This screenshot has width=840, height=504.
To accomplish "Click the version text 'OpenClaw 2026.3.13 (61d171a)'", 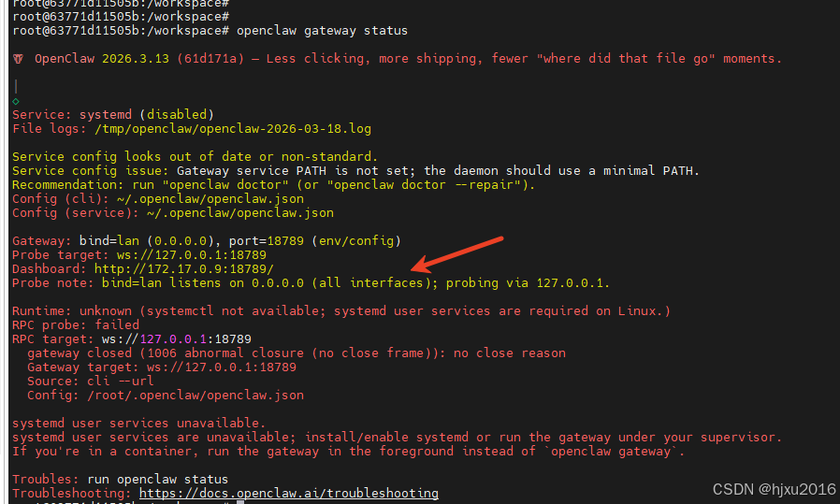I will (139, 59).
